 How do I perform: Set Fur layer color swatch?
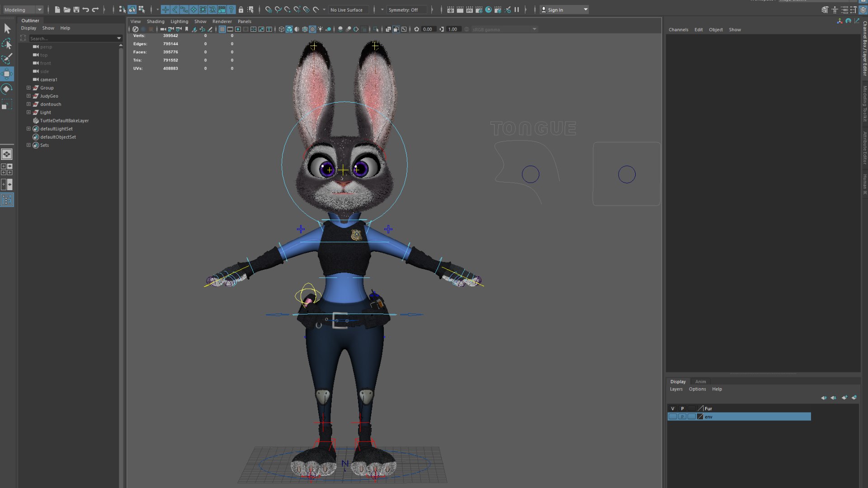coord(700,408)
